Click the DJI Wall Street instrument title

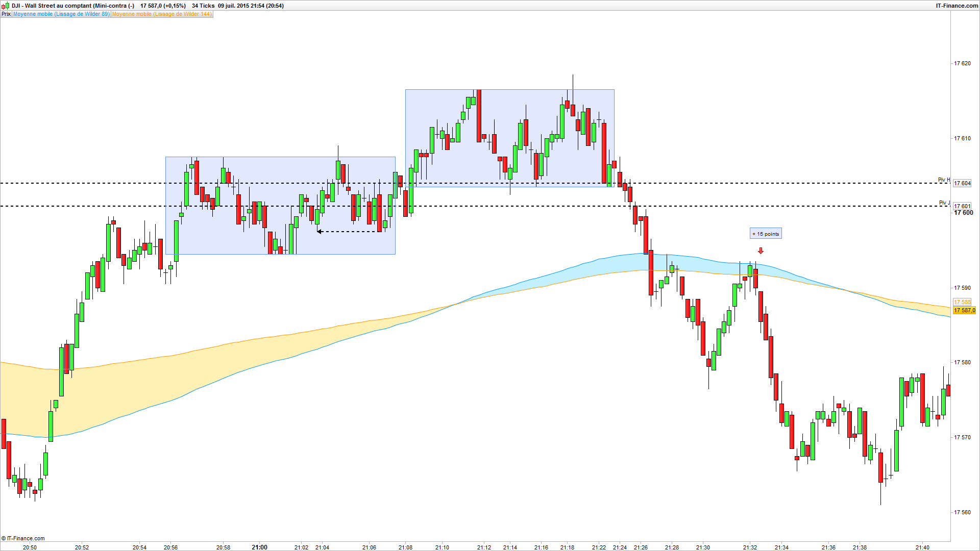[x=73, y=6]
